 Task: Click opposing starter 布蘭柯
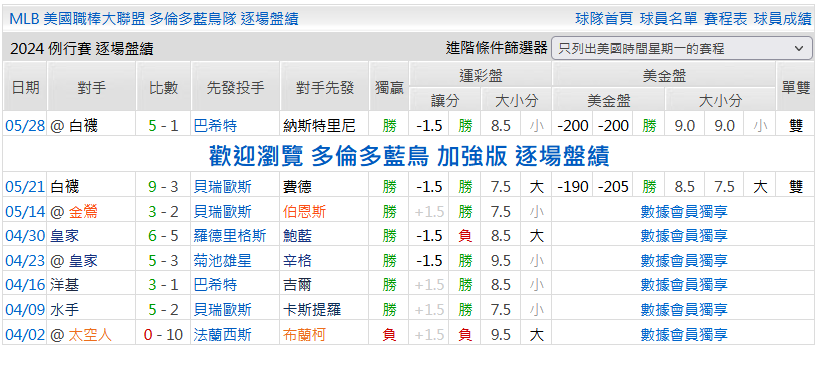click(x=305, y=335)
